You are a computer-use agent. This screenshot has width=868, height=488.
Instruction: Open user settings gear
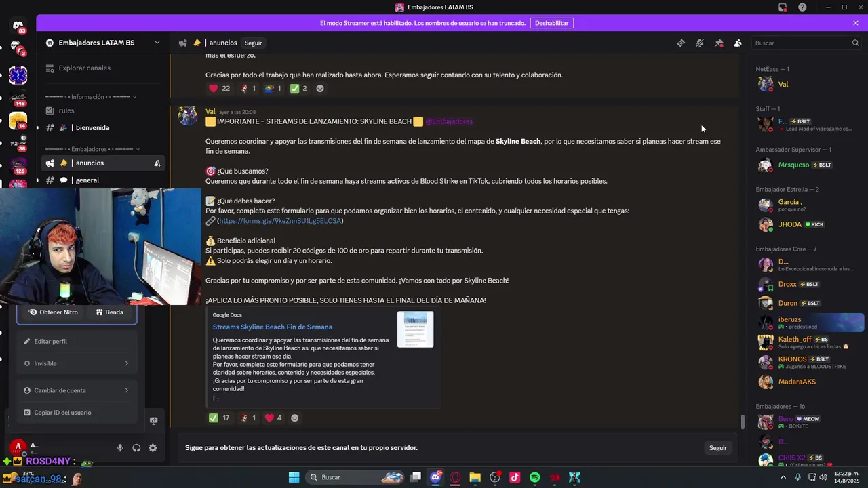pos(153,448)
